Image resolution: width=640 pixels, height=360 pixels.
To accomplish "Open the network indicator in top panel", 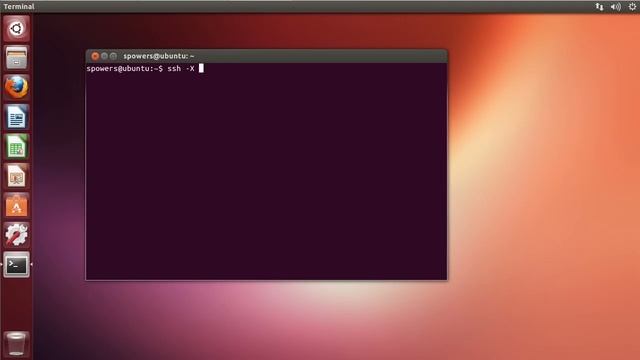I will (599, 7).
